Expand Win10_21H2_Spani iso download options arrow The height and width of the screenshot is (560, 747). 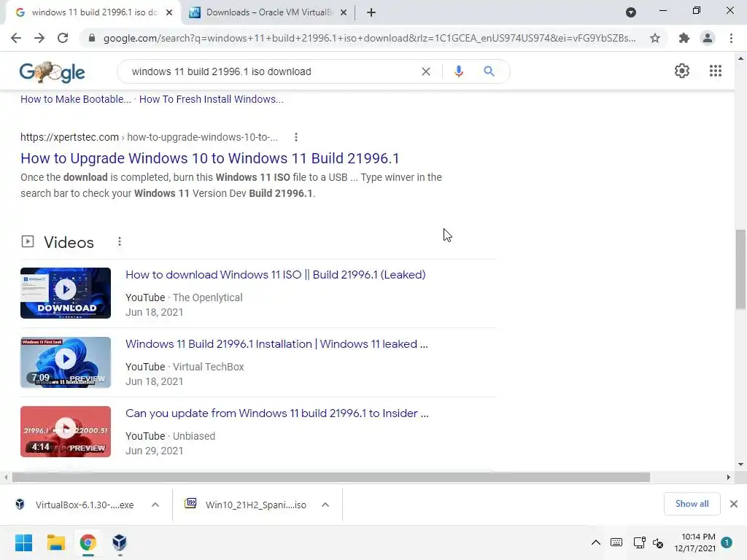[x=325, y=505]
